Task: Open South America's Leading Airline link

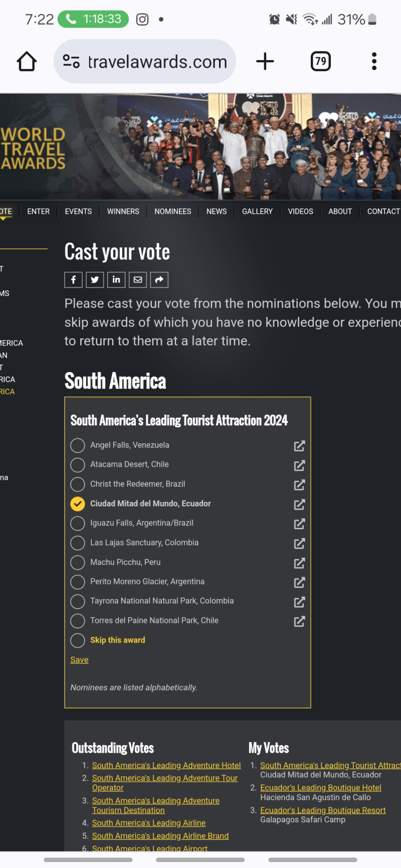Action: pyautogui.click(x=149, y=823)
